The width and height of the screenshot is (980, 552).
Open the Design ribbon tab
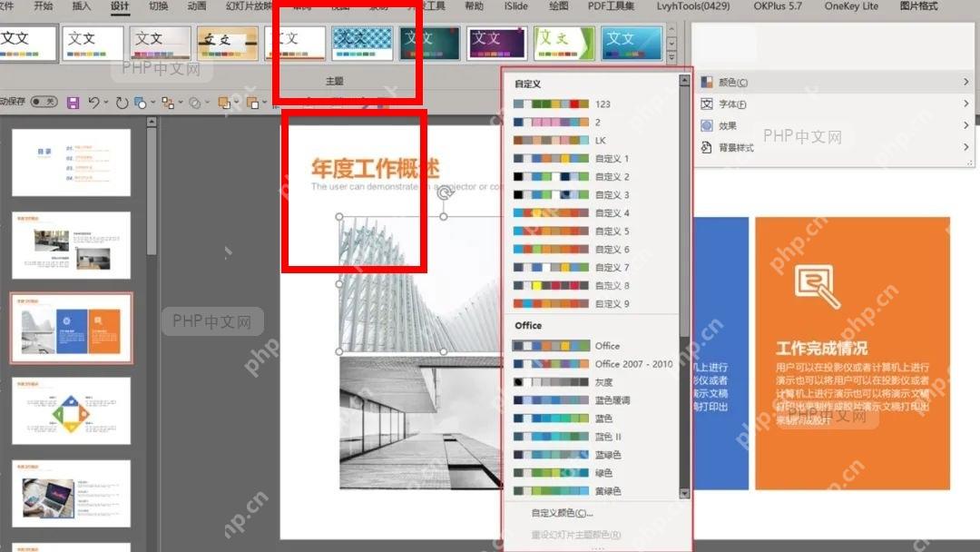[x=120, y=6]
